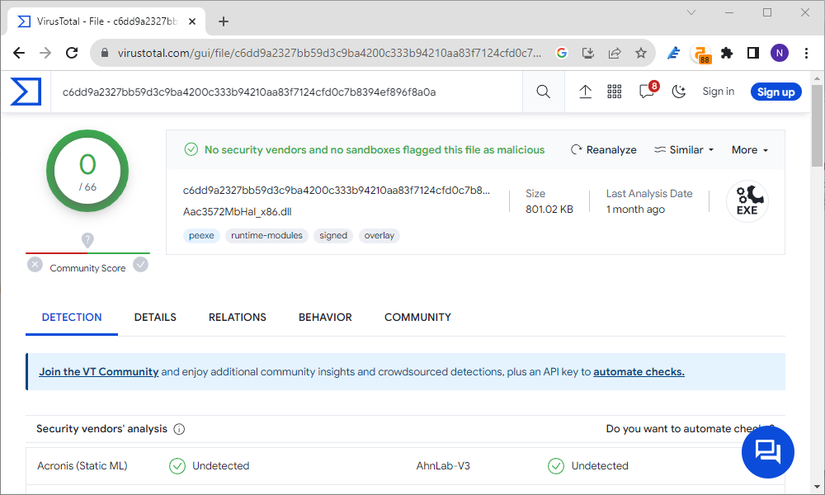Click the EXE file type icon
The image size is (825, 495).
(747, 200)
